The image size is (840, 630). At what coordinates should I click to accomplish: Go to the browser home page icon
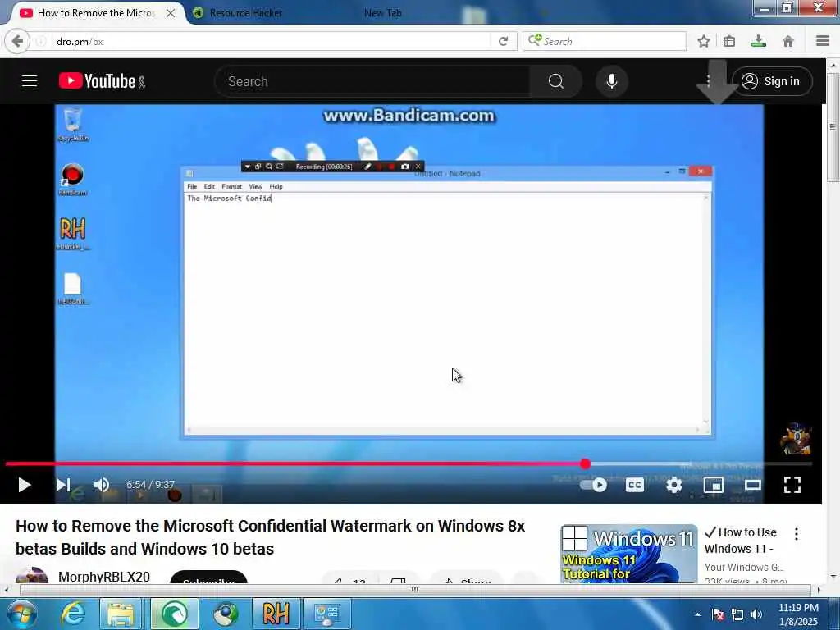(788, 41)
